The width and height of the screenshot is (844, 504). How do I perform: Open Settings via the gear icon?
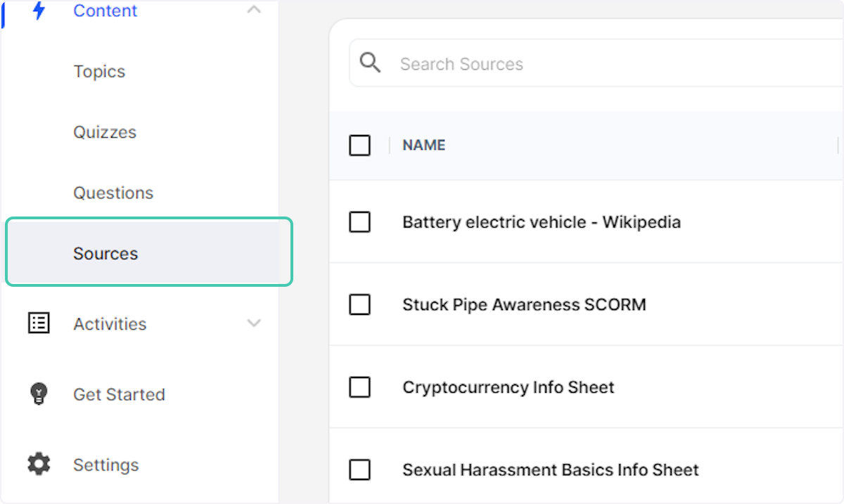[x=37, y=464]
